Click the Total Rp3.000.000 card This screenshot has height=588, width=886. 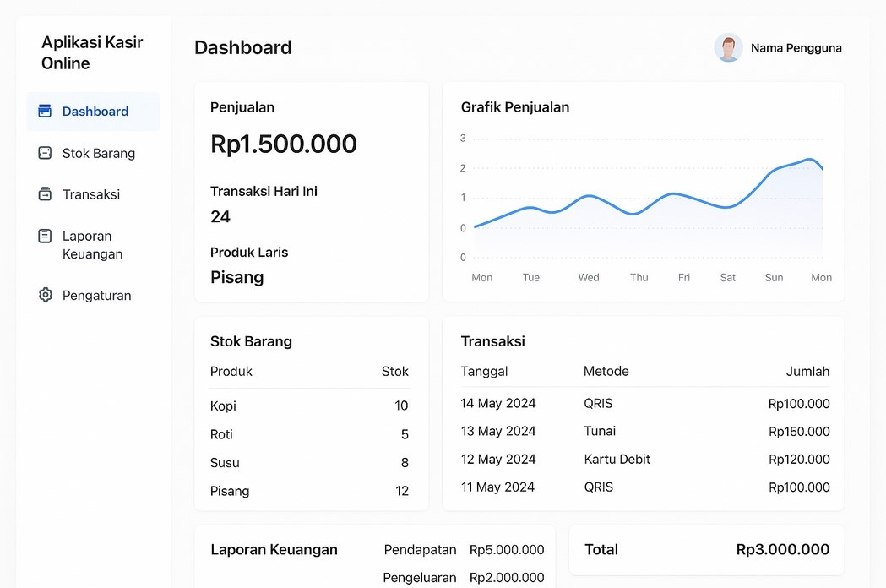tap(706, 550)
